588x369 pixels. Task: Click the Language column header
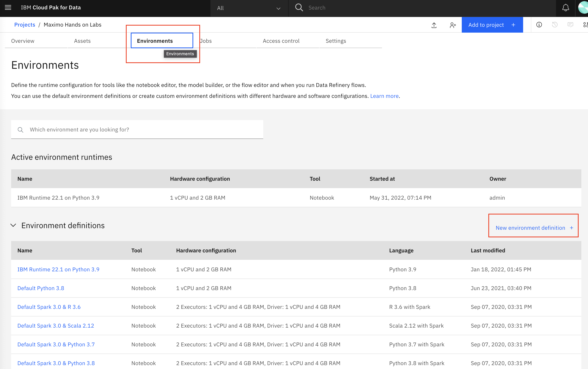401,251
